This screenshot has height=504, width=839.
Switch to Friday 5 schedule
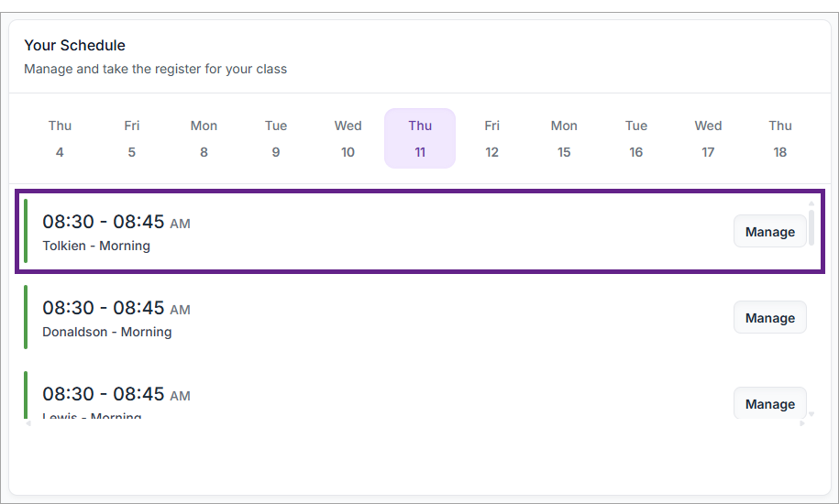tap(132, 138)
